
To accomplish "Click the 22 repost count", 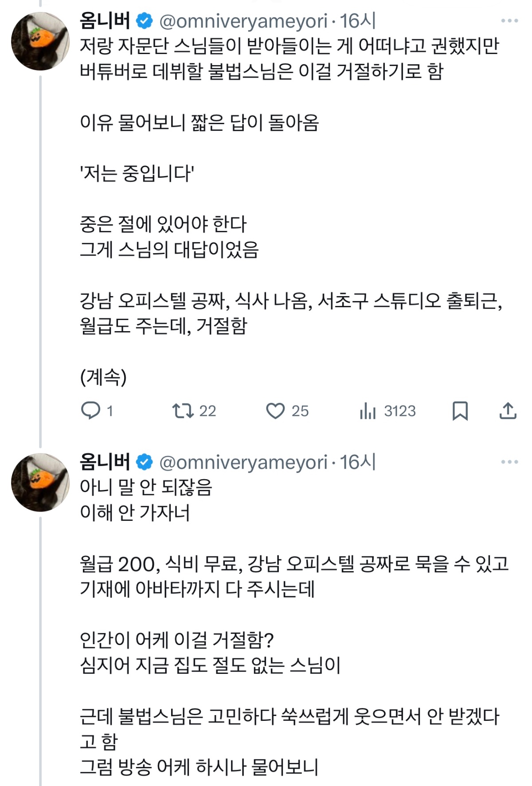I will pos(207,411).
